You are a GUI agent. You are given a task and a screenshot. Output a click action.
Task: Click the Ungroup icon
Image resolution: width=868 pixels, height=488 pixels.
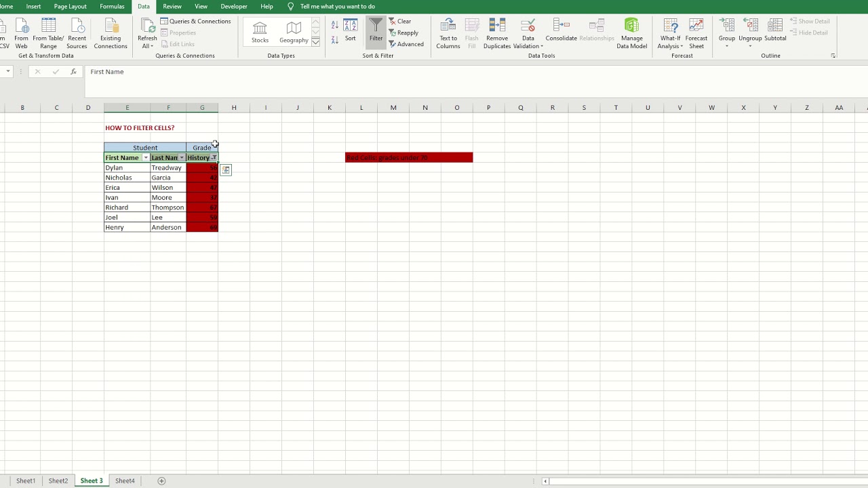coord(750,26)
